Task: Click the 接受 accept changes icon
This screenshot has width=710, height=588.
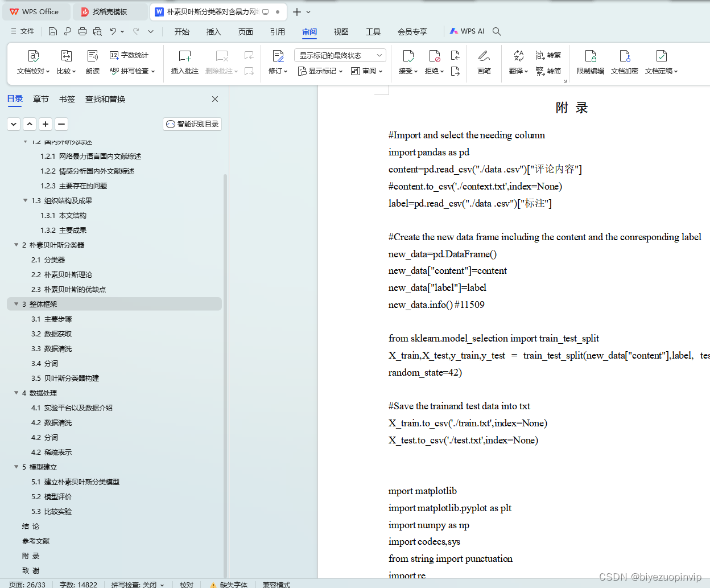Action: pos(408,56)
